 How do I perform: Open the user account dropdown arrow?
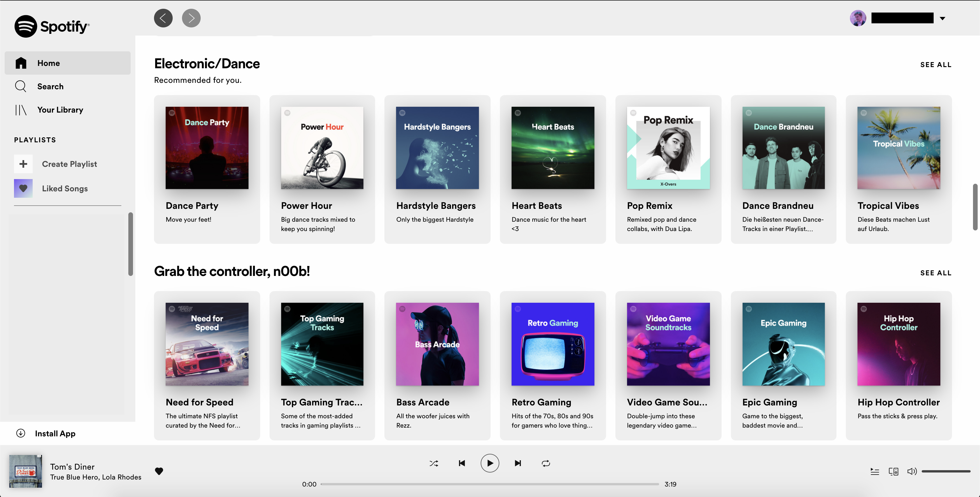point(942,18)
